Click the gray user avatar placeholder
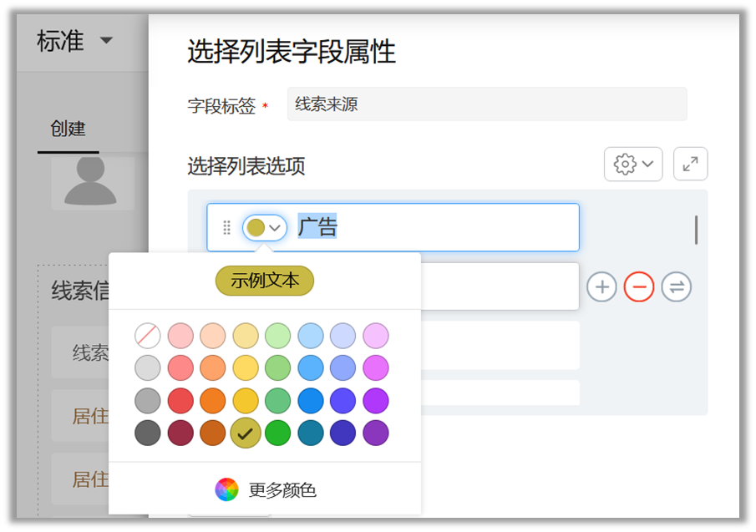Screen dimensions: 756x532 (91, 181)
